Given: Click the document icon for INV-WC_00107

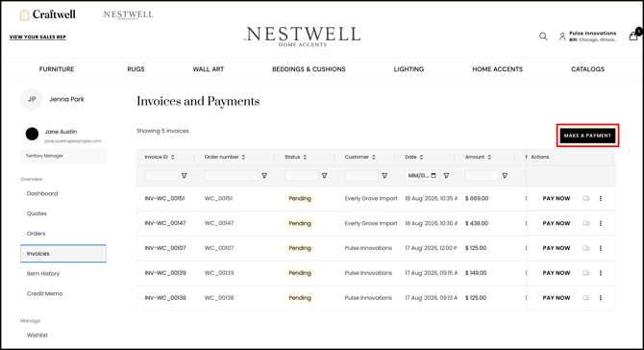Looking at the screenshot, I should (586, 248).
